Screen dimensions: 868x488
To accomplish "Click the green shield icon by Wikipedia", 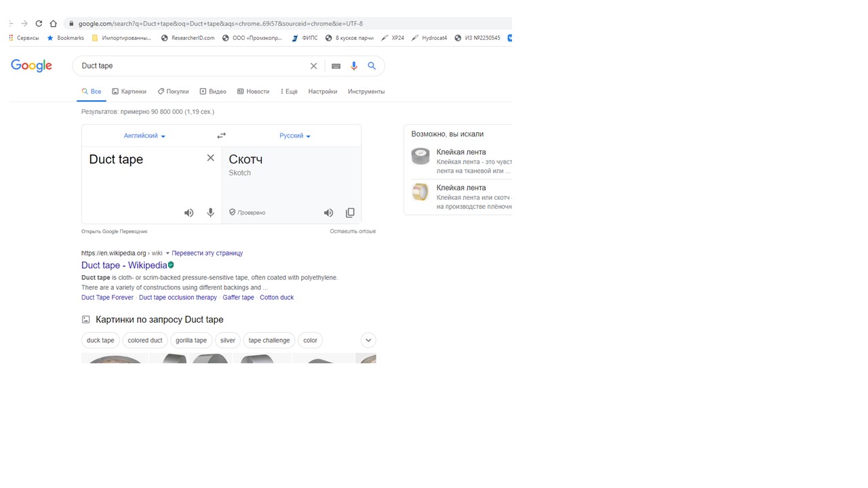I will 171,265.
